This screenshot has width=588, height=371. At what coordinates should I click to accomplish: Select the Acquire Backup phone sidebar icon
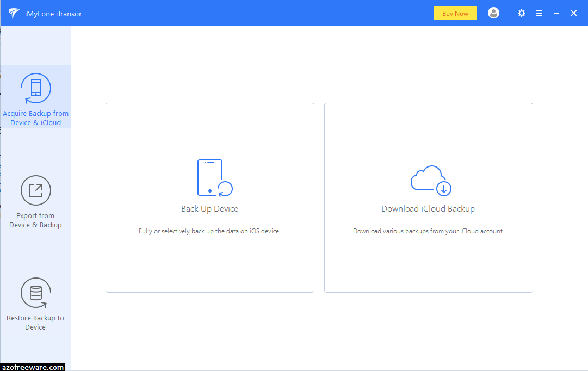pos(35,88)
